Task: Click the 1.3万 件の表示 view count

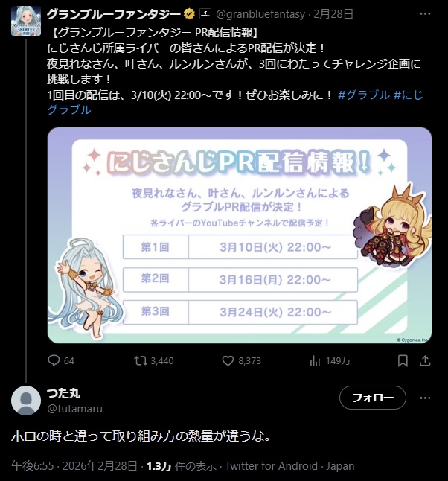Action: point(182,466)
